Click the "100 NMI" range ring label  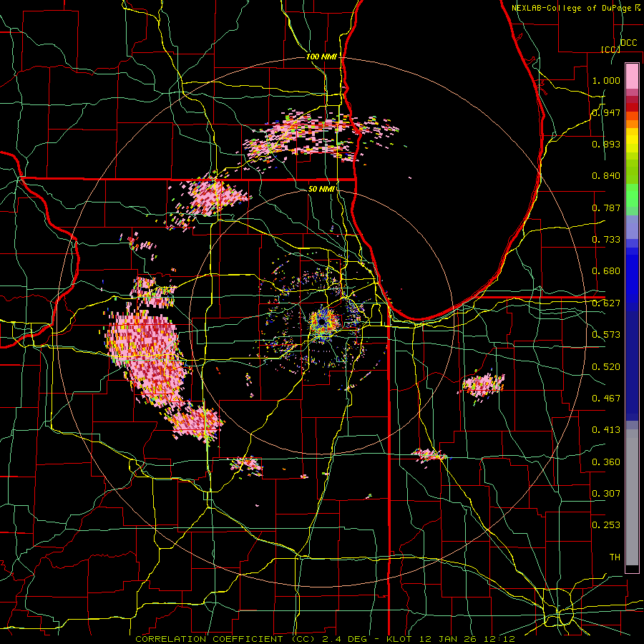coord(321,57)
